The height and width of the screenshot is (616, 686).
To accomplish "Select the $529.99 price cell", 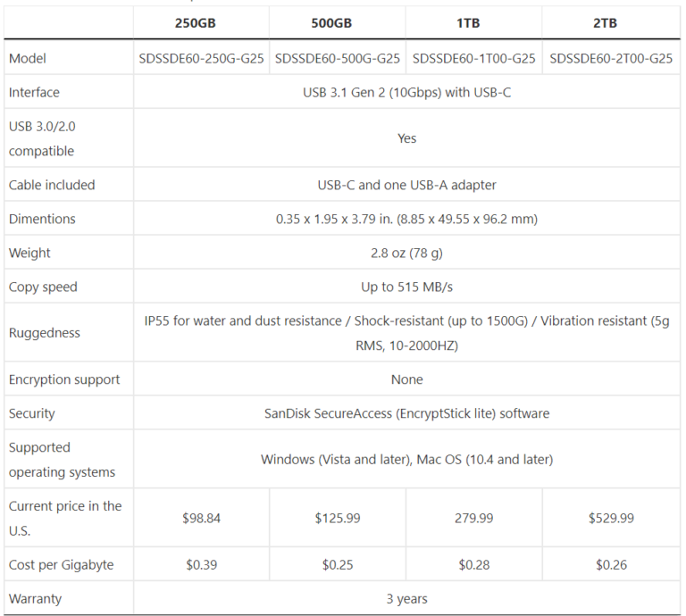I will click(611, 518).
